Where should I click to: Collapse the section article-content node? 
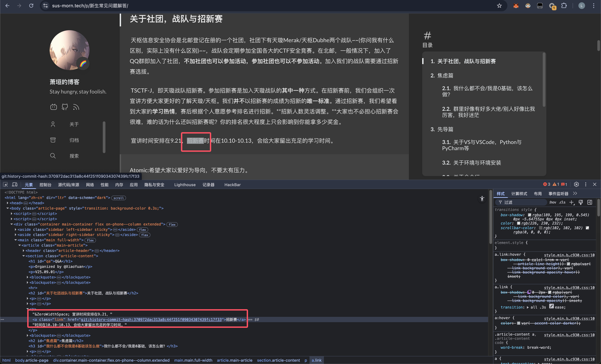pos(24,256)
